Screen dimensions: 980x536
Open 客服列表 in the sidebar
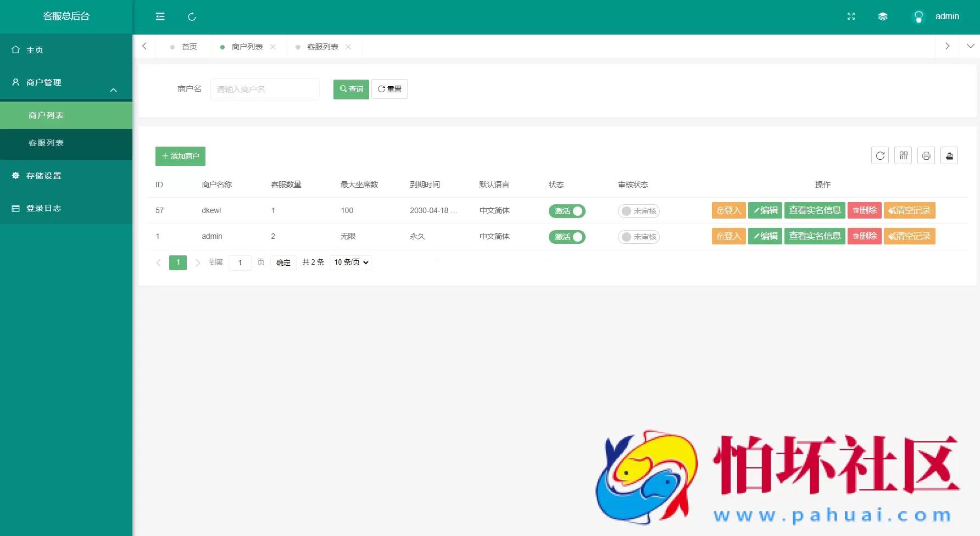pos(46,143)
